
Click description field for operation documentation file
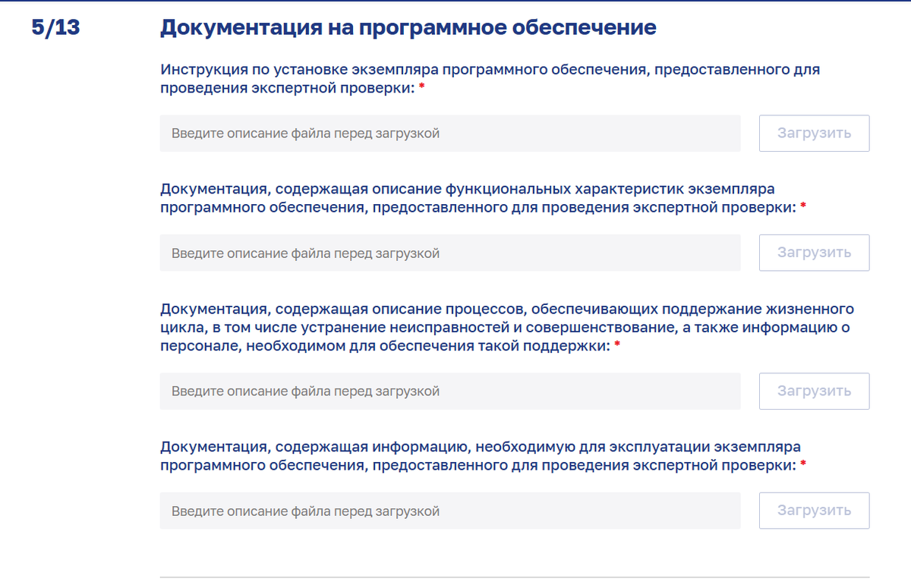tap(450, 511)
